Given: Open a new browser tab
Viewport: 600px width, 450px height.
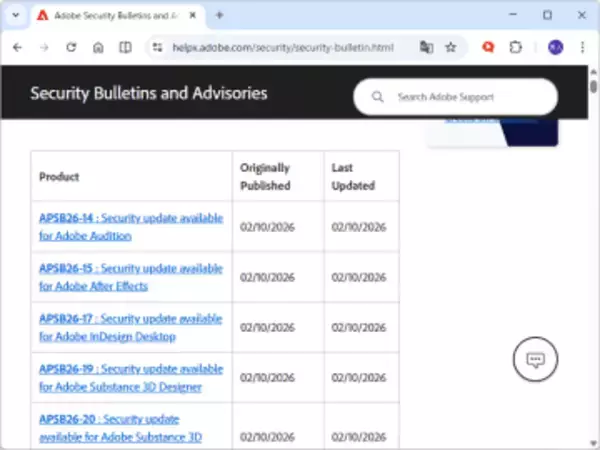Looking at the screenshot, I should (220, 15).
